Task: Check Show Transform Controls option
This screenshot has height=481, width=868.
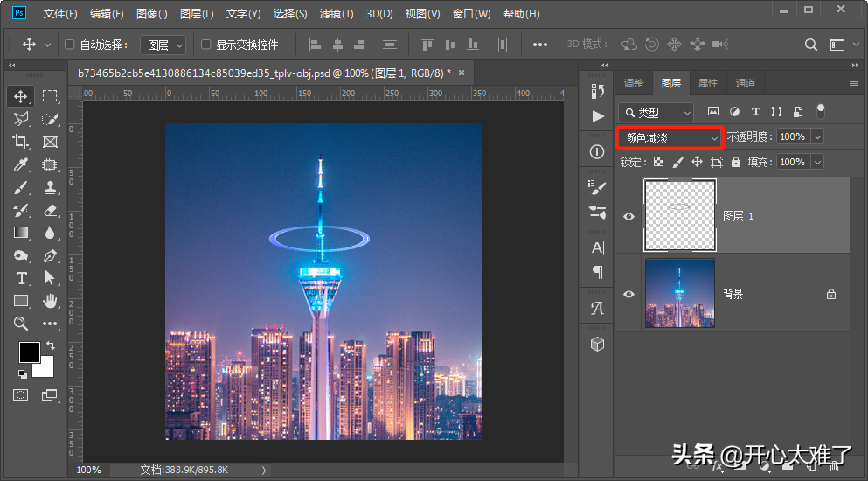Action: click(x=206, y=45)
